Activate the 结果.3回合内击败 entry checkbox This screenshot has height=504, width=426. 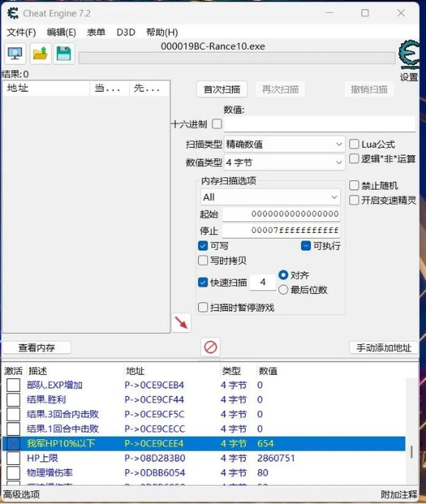click(13, 414)
